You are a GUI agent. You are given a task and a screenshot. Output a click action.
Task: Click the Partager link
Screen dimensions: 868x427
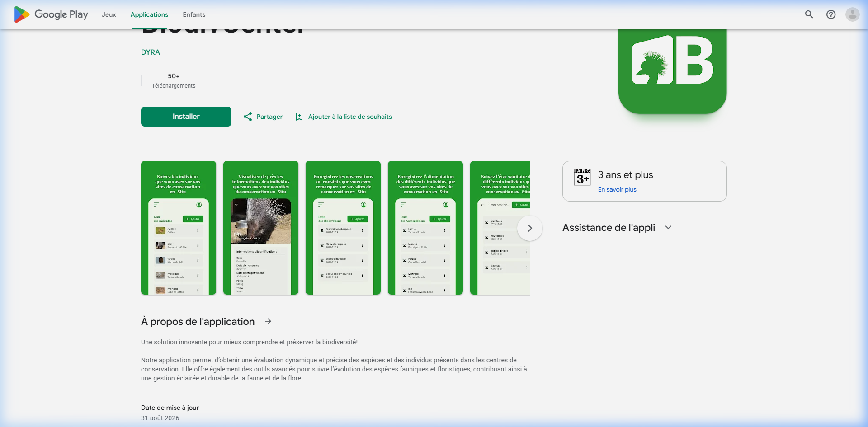(x=269, y=117)
